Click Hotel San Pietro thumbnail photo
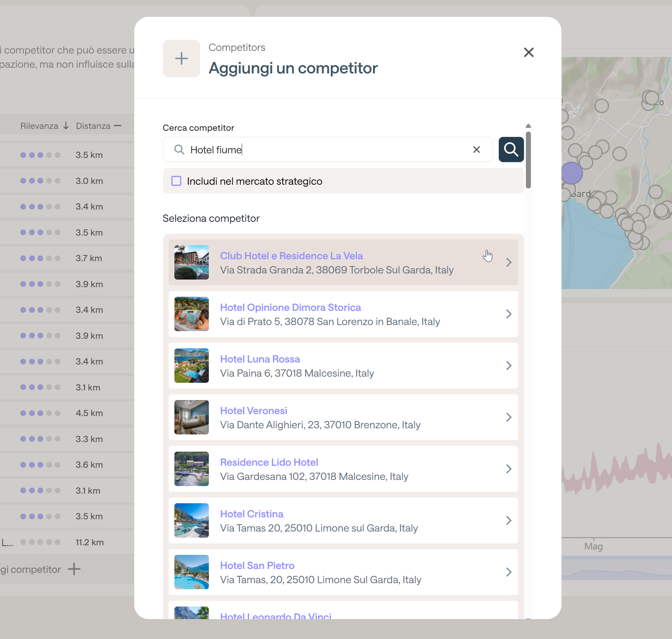The width and height of the screenshot is (672, 639). point(192,572)
